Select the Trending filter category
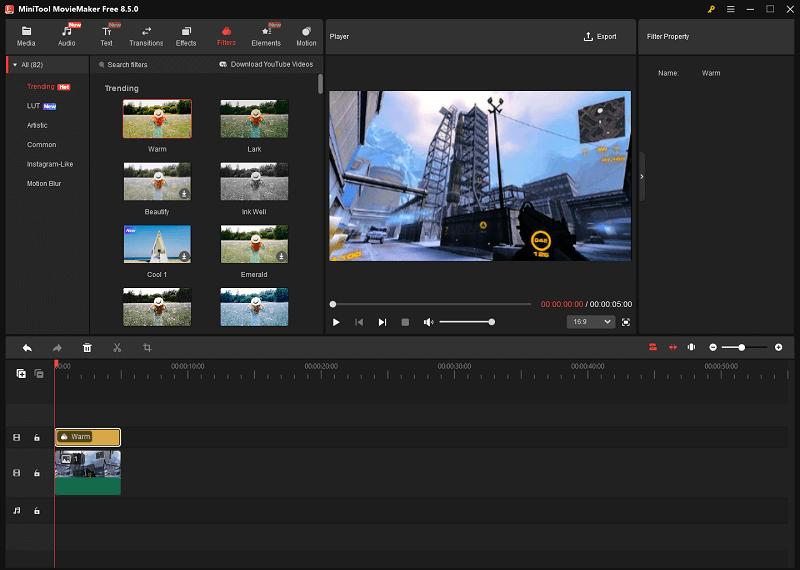Screen dimensions: 800x570 coord(41,87)
